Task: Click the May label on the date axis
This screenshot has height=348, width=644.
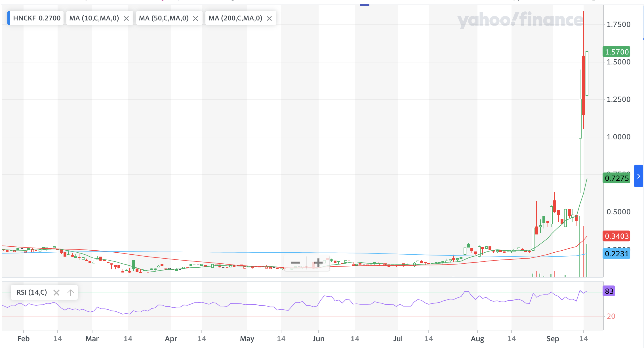Action: pyautogui.click(x=247, y=339)
